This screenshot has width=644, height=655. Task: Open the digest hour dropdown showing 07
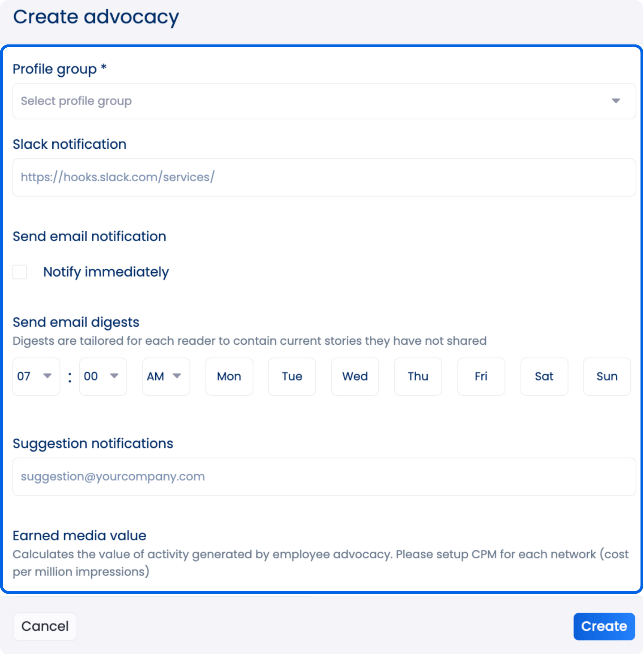pyautogui.click(x=36, y=377)
